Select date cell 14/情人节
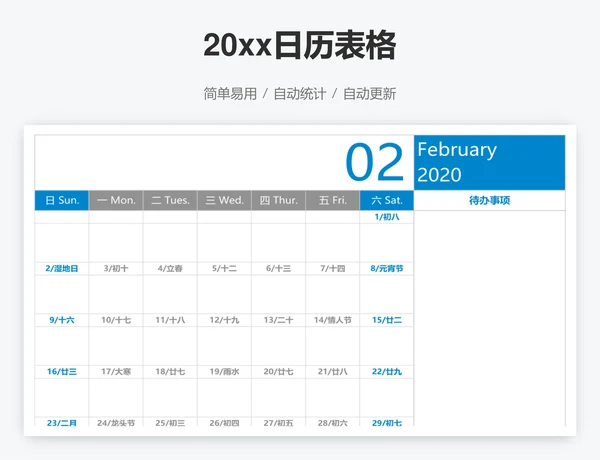600x460 pixels. [333, 320]
